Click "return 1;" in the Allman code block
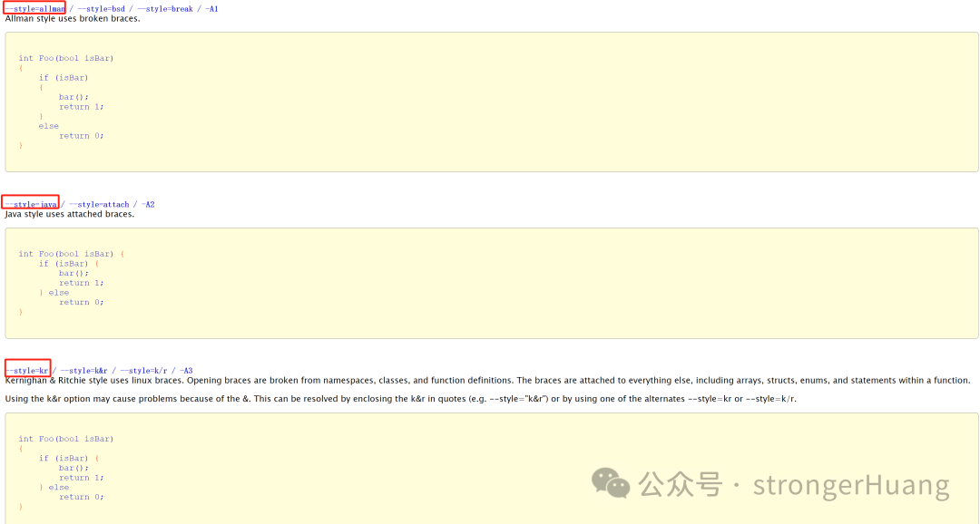Image resolution: width=980 pixels, height=524 pixels. [x=82, y=107]
